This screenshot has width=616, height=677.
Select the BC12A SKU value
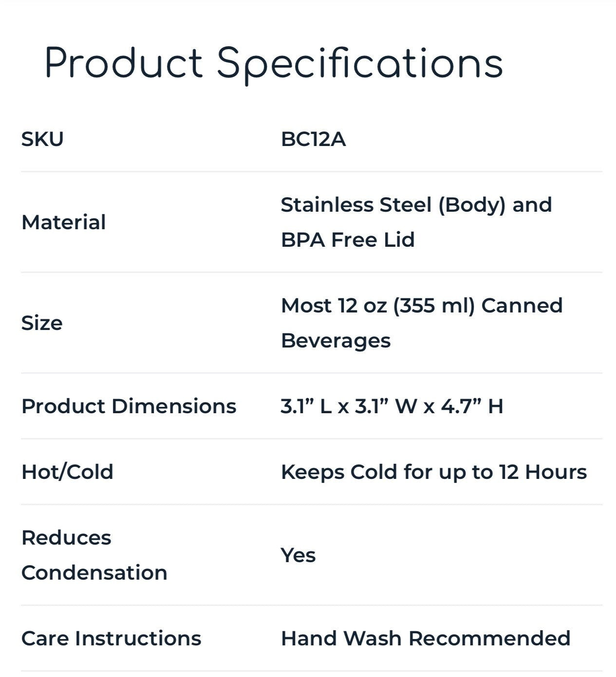(x=313, y=139)
